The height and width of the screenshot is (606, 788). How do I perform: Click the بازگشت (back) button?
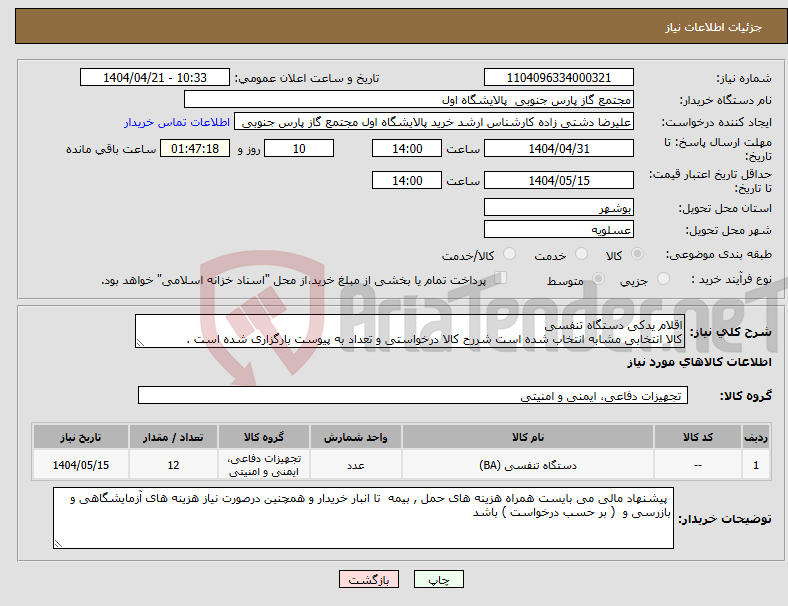click(368, 579)
